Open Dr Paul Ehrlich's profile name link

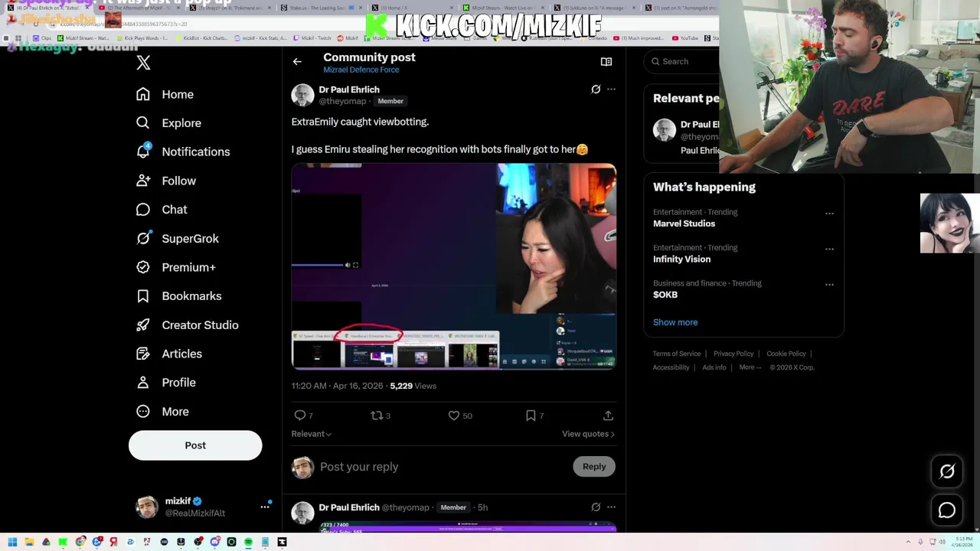pyautogui.click(x=349, y=90)
